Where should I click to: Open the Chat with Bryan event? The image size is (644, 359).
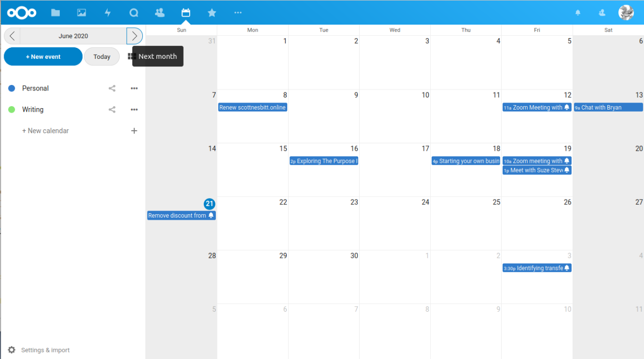pyautogui.click(x=608, y=108)
